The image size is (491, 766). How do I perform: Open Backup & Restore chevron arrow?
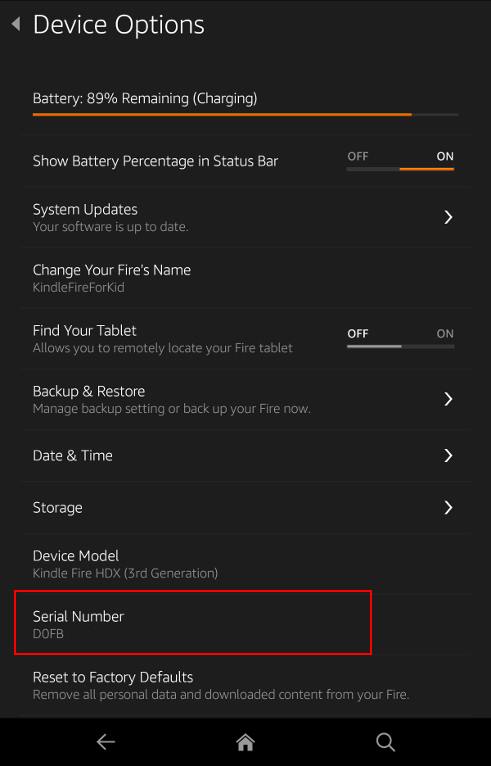click(x=448, y=399)
